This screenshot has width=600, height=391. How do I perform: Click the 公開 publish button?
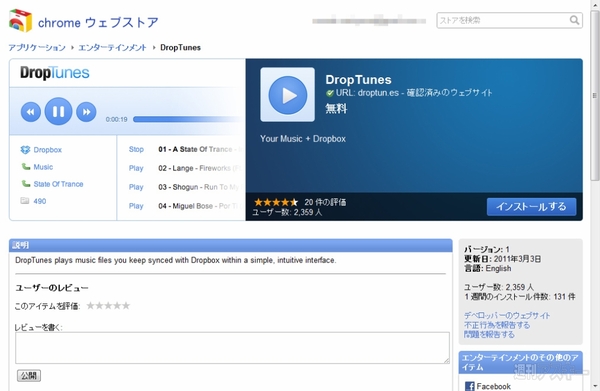click(29, 376)
